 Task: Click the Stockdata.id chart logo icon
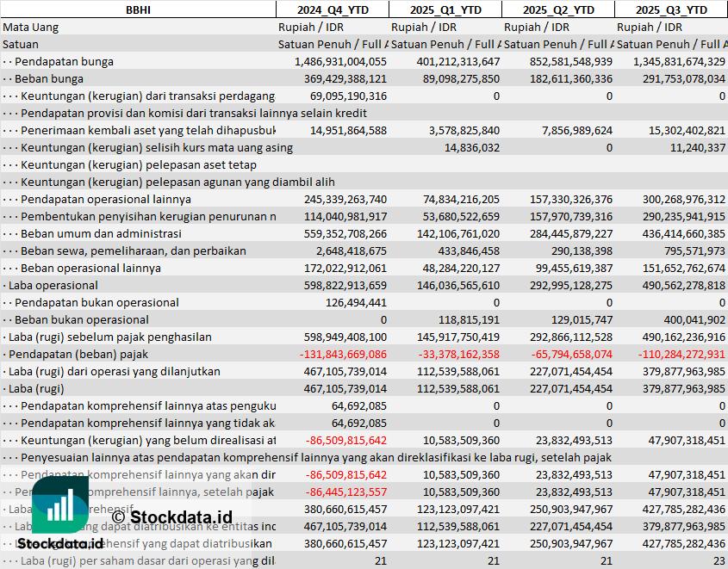[60, 504]
